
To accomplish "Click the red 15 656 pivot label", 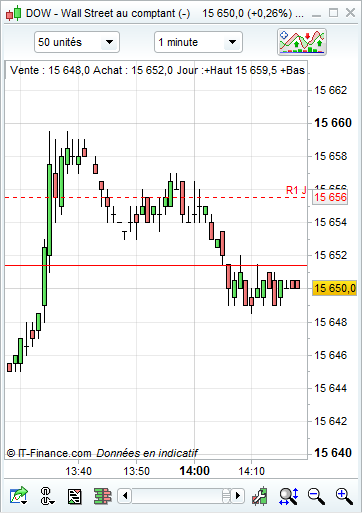I will (x=330, y=197).
